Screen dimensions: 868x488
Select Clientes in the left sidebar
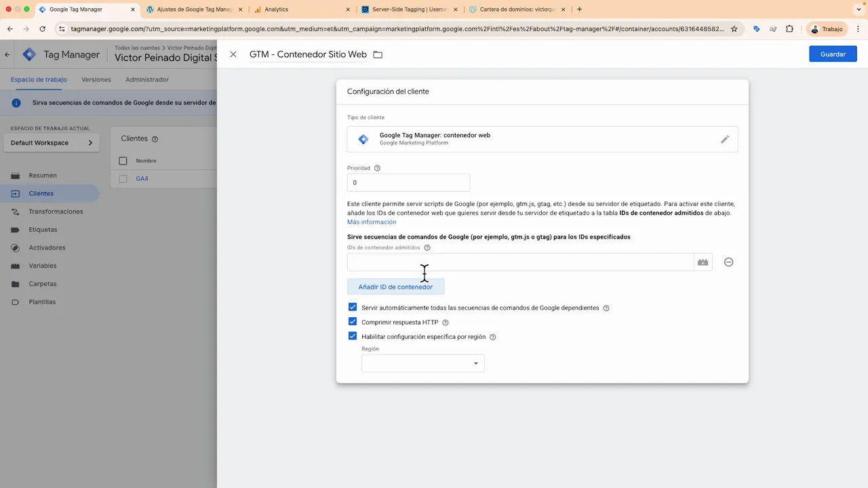click(x=41, y=193)
